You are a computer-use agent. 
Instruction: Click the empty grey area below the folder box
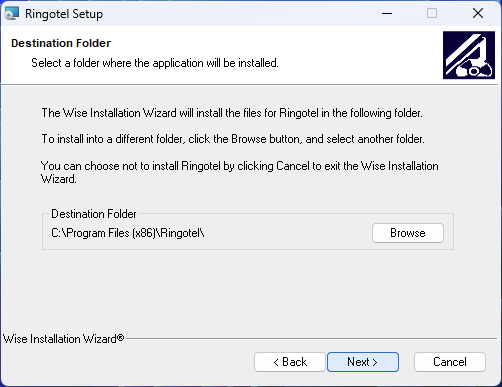click(248, 290)
